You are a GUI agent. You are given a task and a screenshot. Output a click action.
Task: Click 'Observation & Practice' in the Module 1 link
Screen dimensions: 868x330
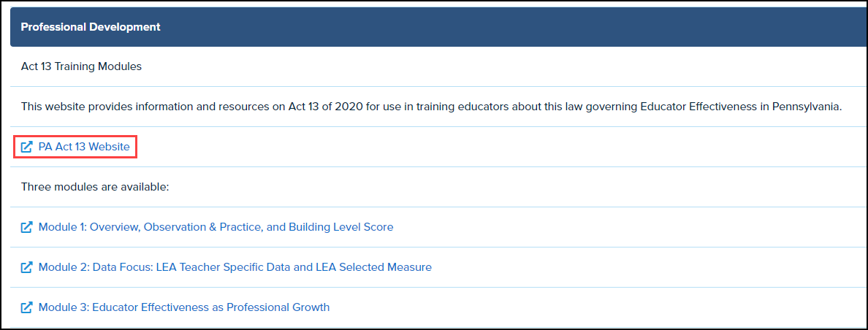(203, 227)
